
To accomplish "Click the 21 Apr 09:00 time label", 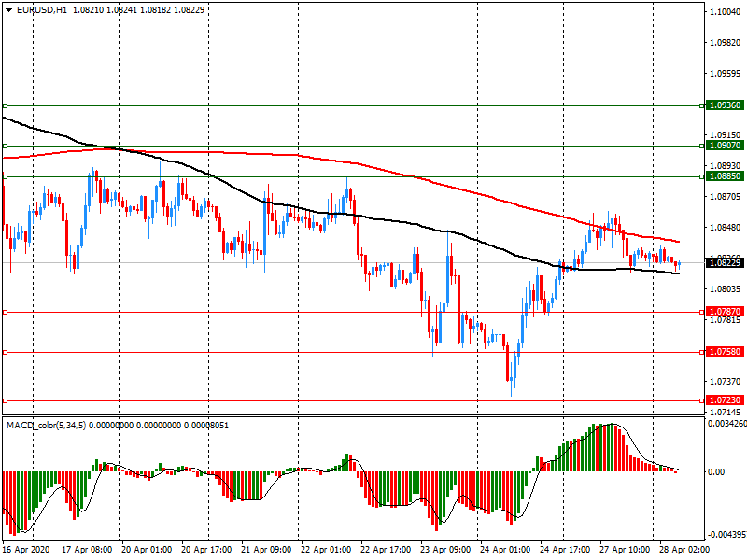I will [266, 549].
